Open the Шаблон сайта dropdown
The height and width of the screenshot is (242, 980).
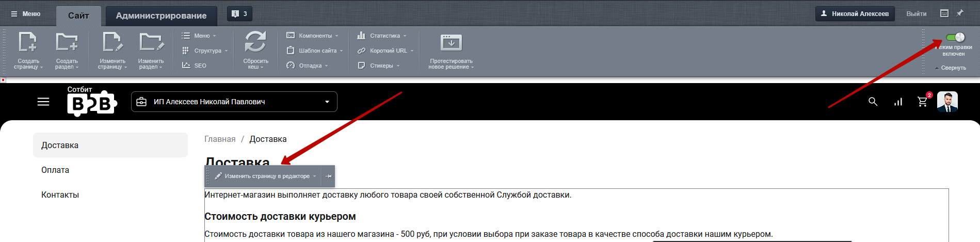coord(314,51)
